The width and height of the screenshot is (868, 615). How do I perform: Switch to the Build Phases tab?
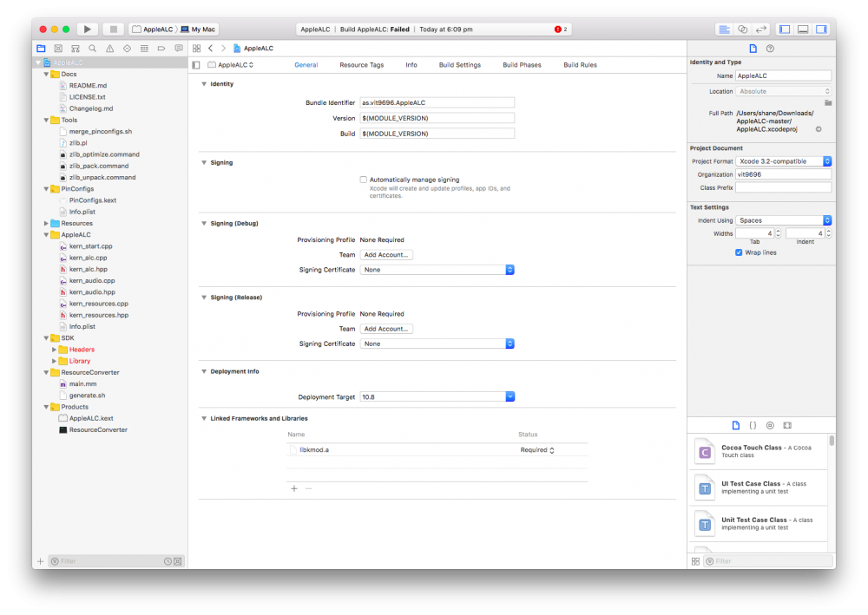tap(522, 65)
